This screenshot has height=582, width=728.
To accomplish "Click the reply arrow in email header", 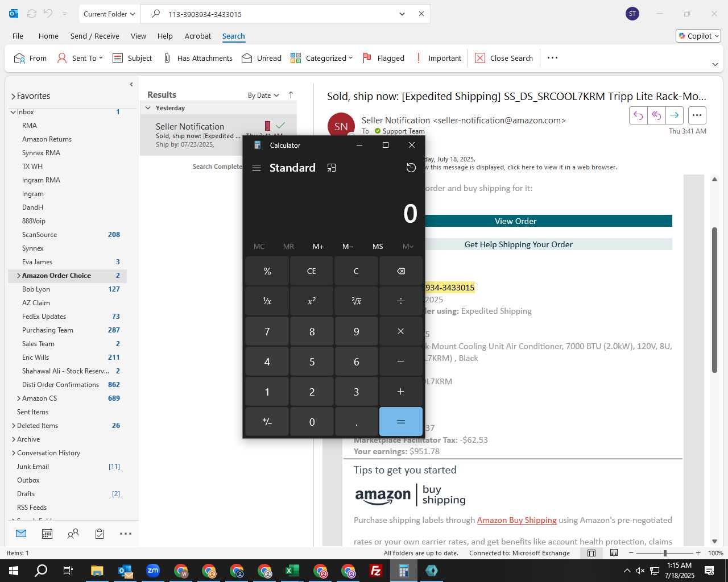I will point(638,115).
